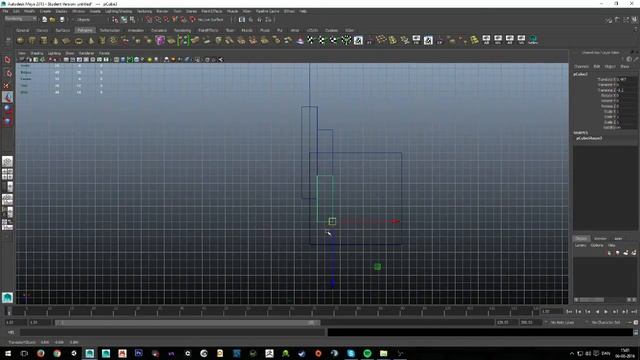This screenshot has height=360, width=640.
Task: Click the MEL command line input
Action: pyautogui.click(x=172, y=333)
